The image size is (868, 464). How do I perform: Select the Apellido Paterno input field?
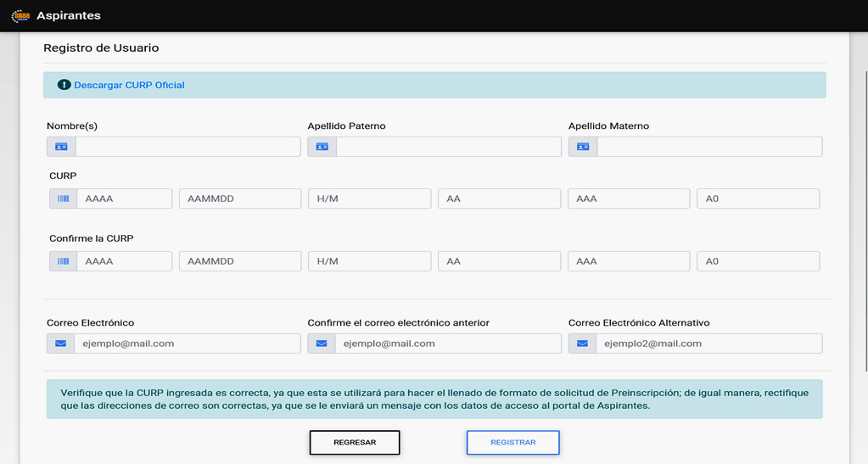[x=448, y=147]
